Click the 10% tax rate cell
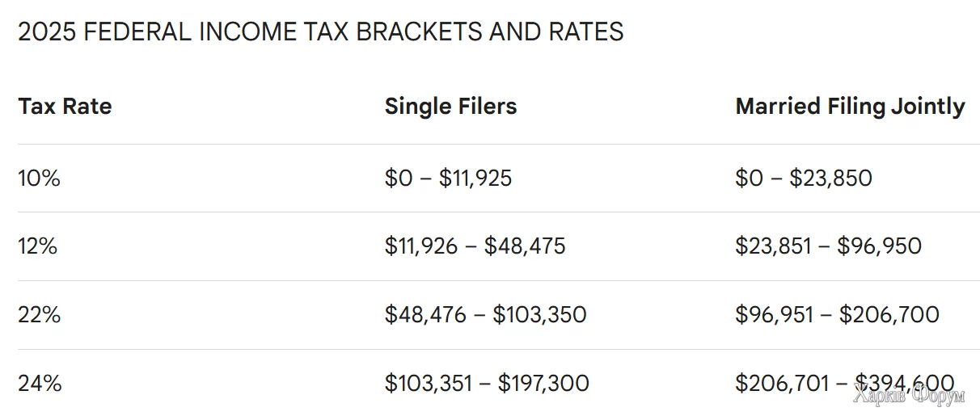 (40, 179)
